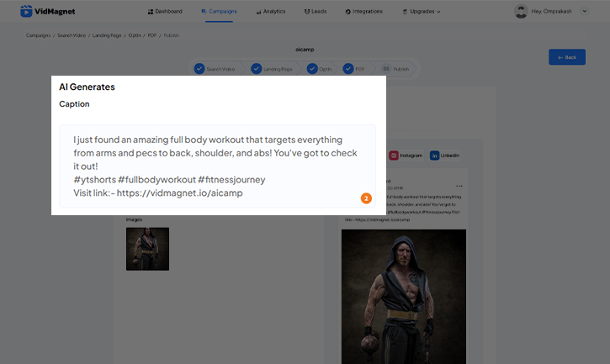Open the Analytics section
This screenshot has width=610, height=364.
point(268,12)
